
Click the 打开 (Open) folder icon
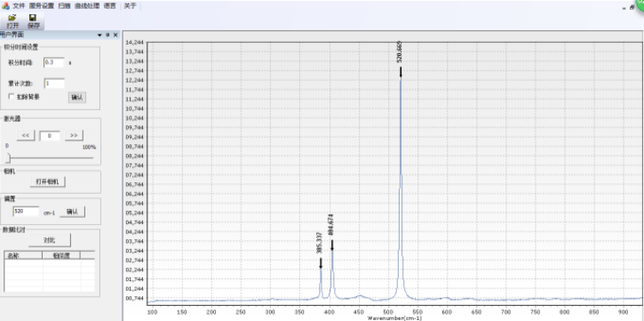tap(12, 18)
